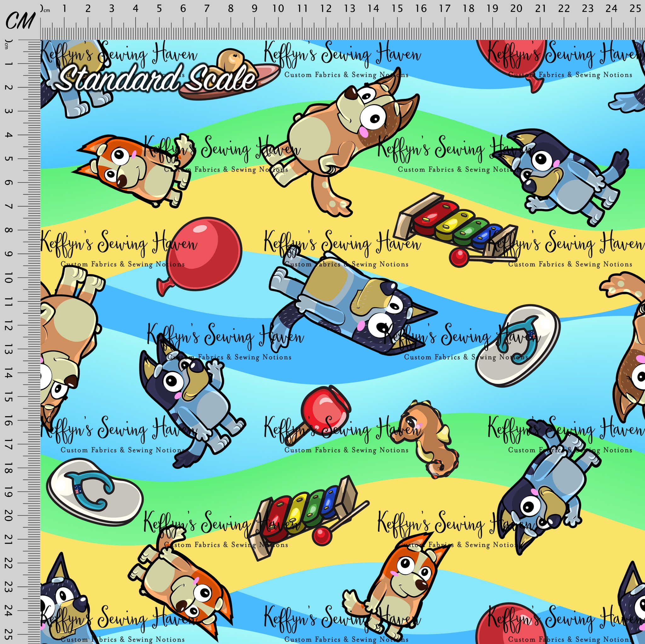Click the 10 mark on the top ruler
Screen dimensions: 645x644
pos(278,8)
